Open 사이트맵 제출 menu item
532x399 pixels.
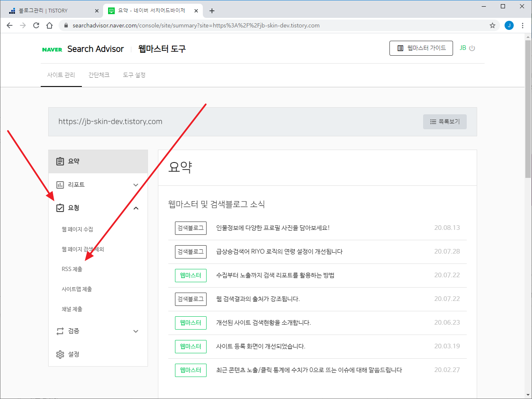[x=76, y=289]
